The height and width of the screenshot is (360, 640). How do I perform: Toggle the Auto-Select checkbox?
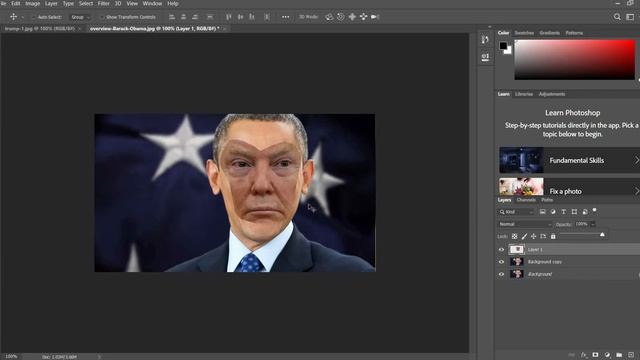click(x=34, y=17)
